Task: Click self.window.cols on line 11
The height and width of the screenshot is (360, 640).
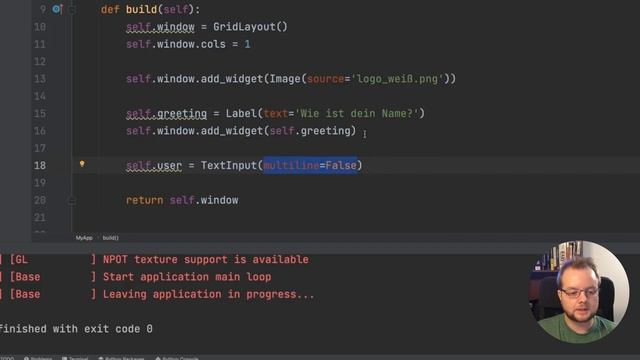Action: click(176, 44)
